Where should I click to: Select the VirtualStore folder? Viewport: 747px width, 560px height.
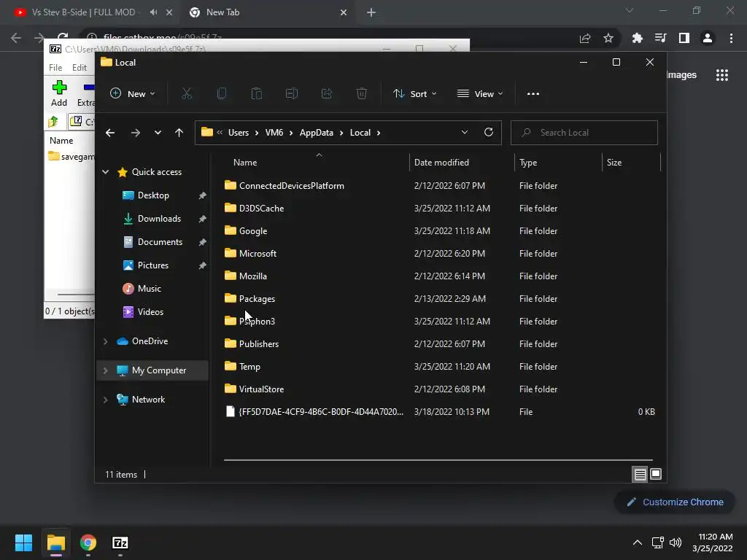(261, 389)
